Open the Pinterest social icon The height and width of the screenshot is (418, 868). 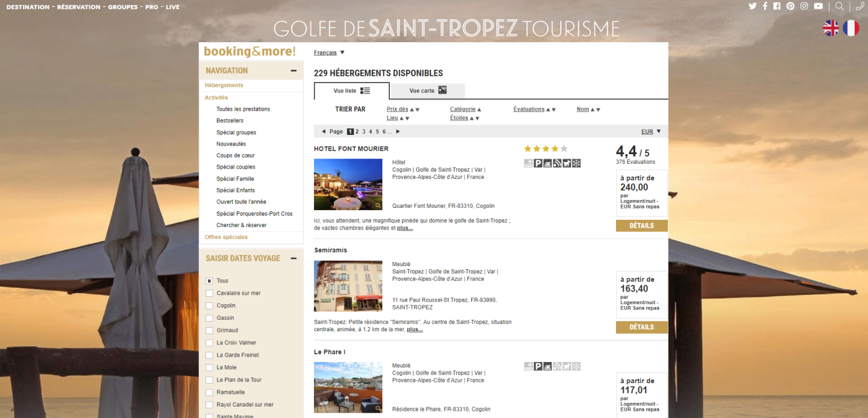(x=790, y=6)
